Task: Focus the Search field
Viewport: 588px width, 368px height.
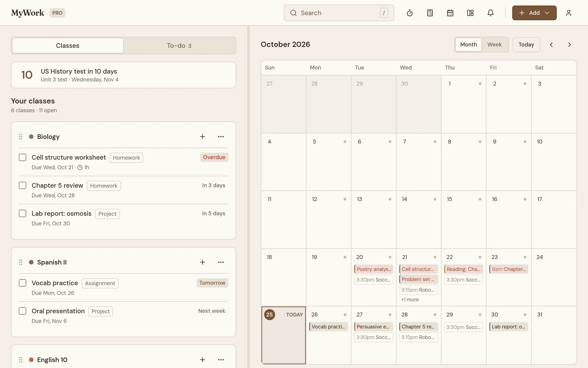Action: click(x=339, y=13)
